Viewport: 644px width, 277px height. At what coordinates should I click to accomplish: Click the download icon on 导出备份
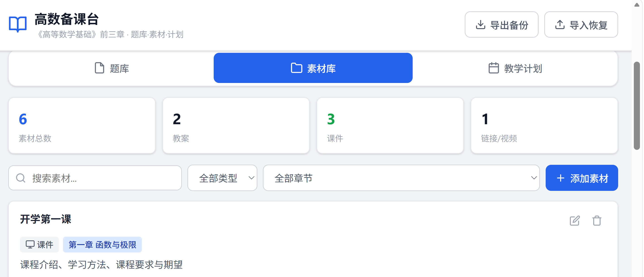(x=480, y=25)
